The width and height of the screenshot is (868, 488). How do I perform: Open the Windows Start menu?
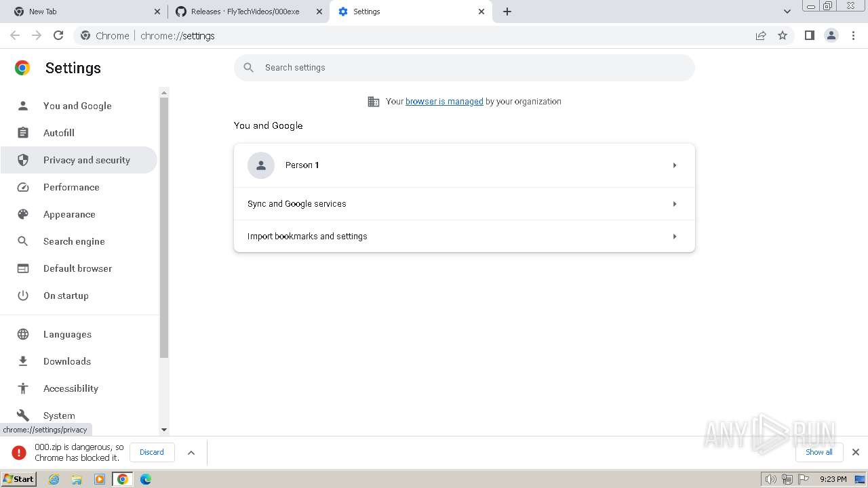[19, 479]
